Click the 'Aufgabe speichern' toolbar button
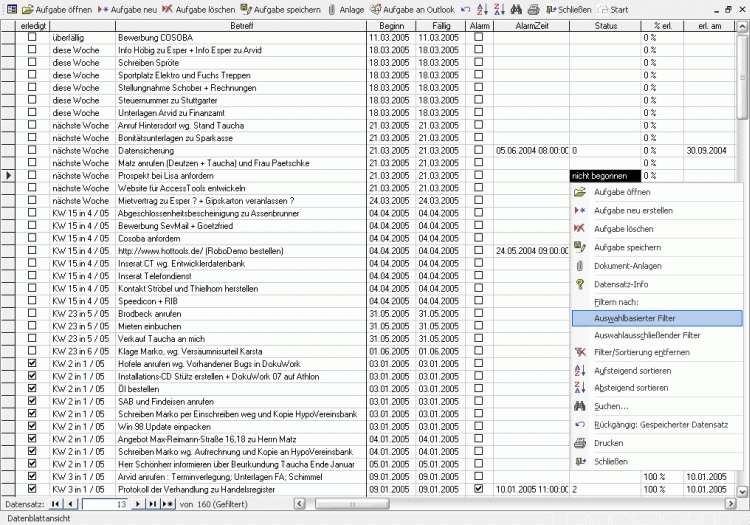Viewport: 750px width, 525px height. click(x=281, y=8)
